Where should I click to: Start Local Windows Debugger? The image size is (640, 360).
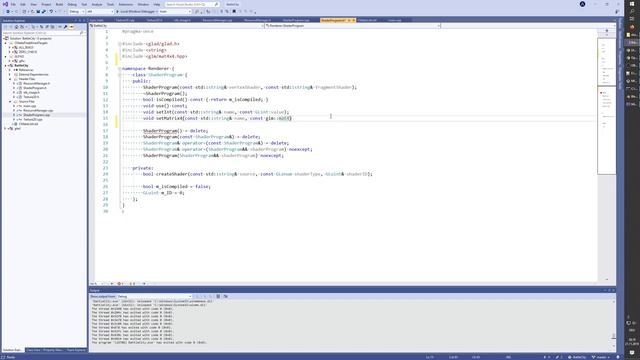(x=137, y=11)
